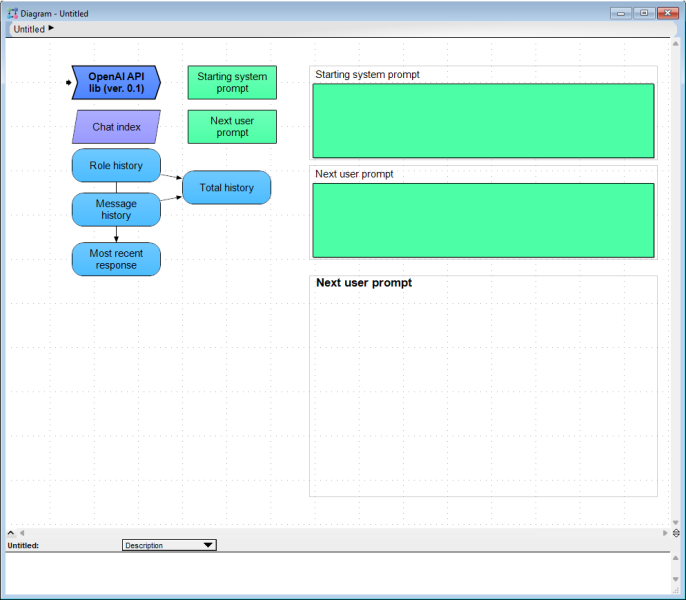
Task: Minimize the Diagram window
Action: [x=621, y=13]
